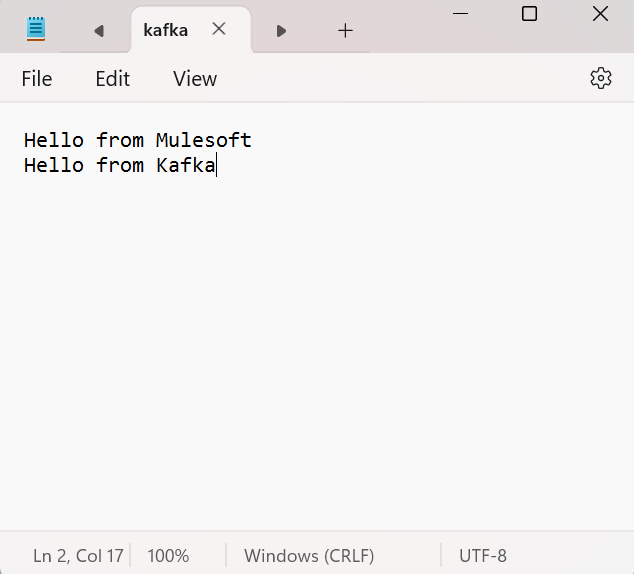
Task: Select the kafka tab
Action: 166,30
